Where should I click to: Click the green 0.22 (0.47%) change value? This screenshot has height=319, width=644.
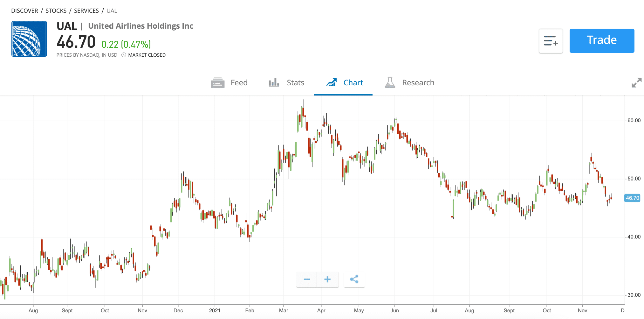point(126,44)
